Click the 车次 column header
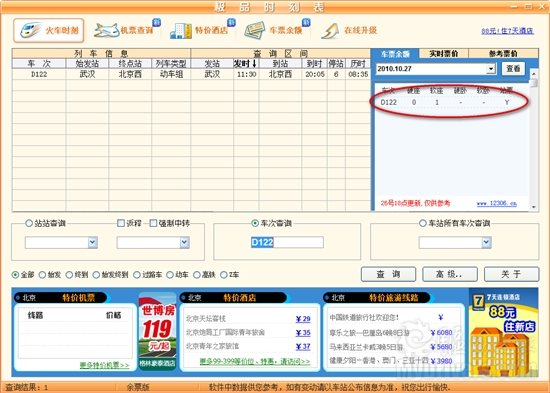 [39, 64]
